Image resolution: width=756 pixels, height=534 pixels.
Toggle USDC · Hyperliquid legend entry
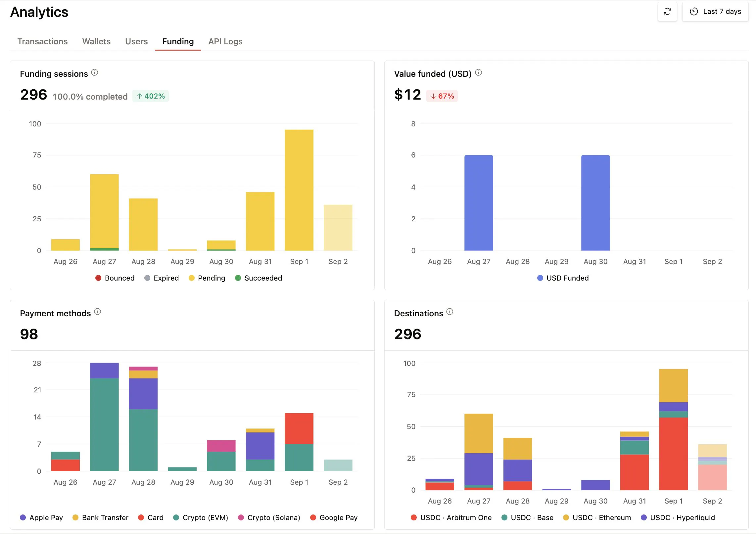[678, 517]
